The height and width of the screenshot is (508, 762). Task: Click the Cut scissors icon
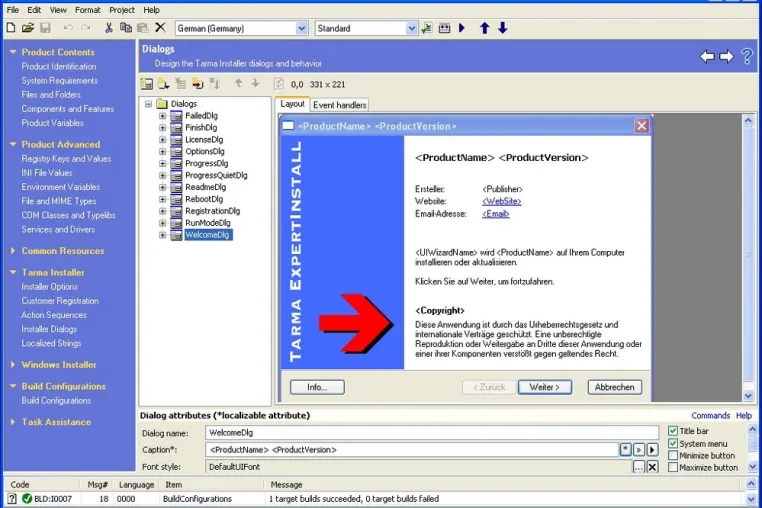click(x=109, y=28)
